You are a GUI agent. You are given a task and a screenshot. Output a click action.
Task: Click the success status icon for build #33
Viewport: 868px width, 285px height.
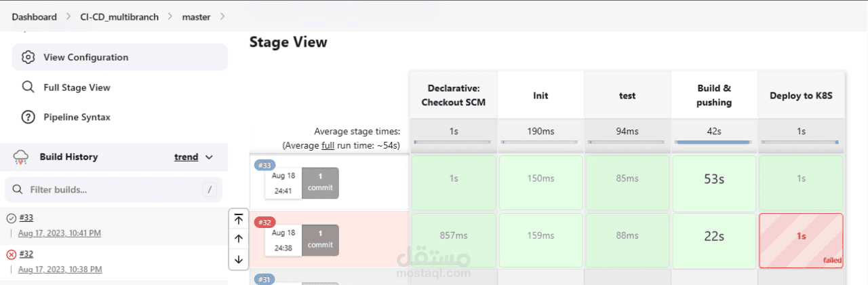11,218
